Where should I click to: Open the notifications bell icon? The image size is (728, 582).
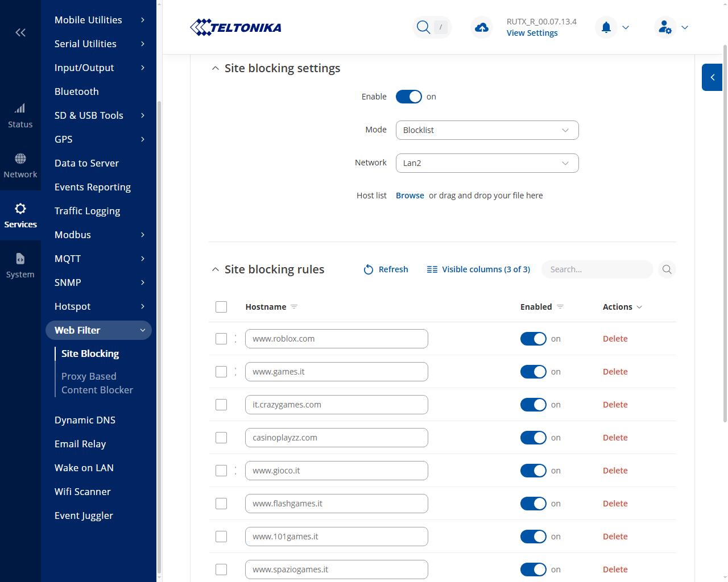[x=606, y=27]
